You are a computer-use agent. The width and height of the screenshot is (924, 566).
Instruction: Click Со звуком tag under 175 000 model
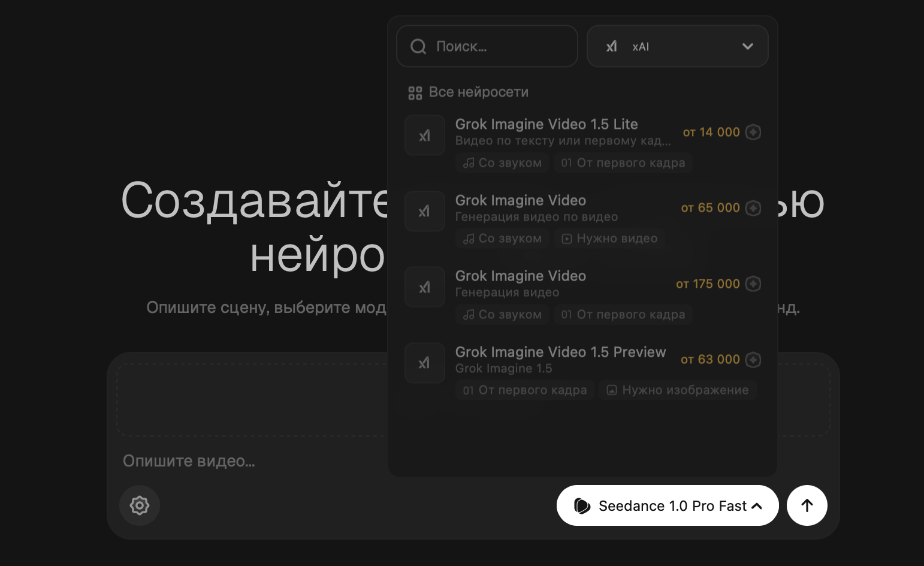click(x=502, y=315)
